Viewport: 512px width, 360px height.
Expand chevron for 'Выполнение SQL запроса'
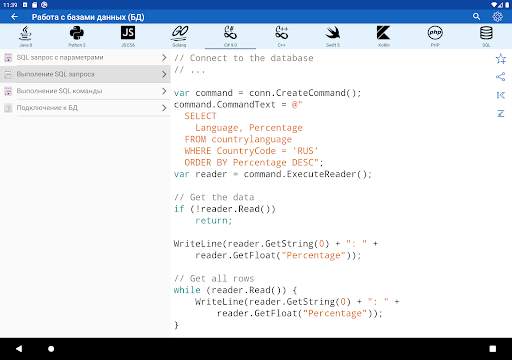tap(164, 74)
